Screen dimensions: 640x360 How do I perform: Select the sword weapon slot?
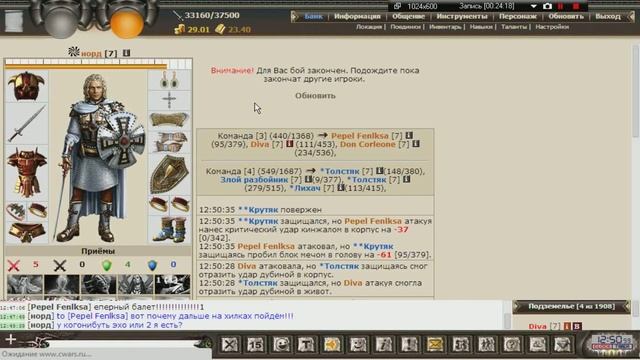click(27, 123)
